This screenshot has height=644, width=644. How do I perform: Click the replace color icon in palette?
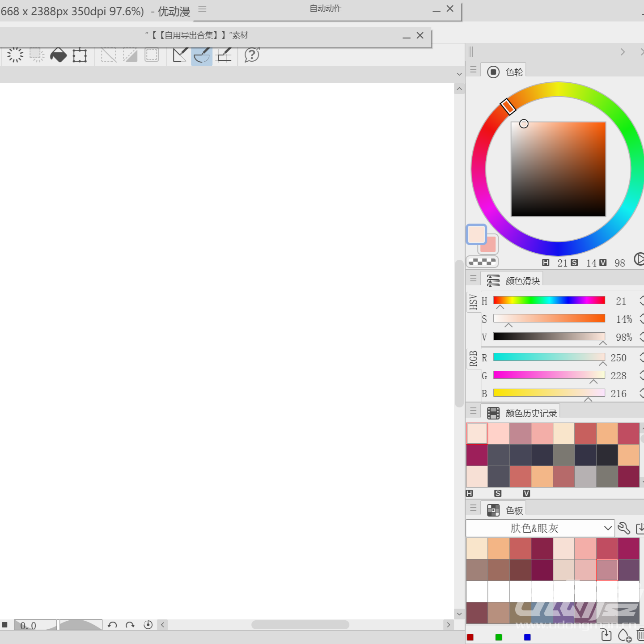(606, 636)
